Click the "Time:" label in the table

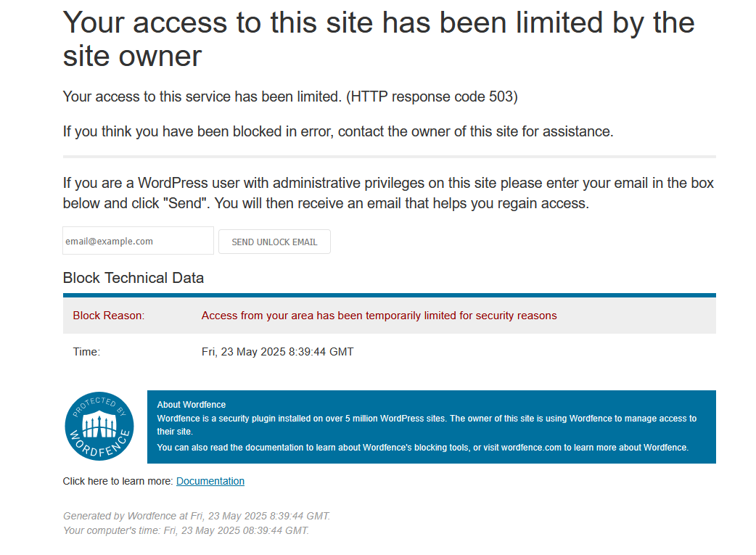(x=86, y=352)
